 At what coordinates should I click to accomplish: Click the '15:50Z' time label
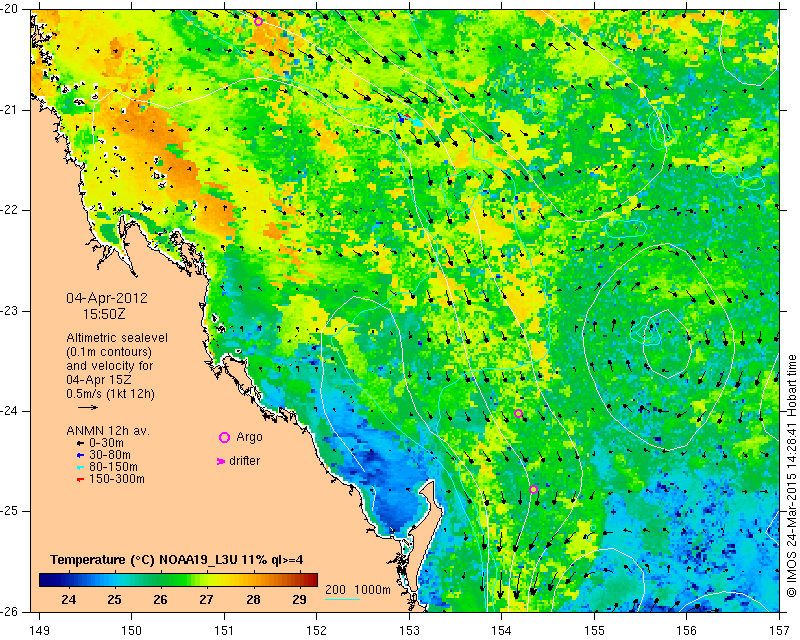pos(104,314)
